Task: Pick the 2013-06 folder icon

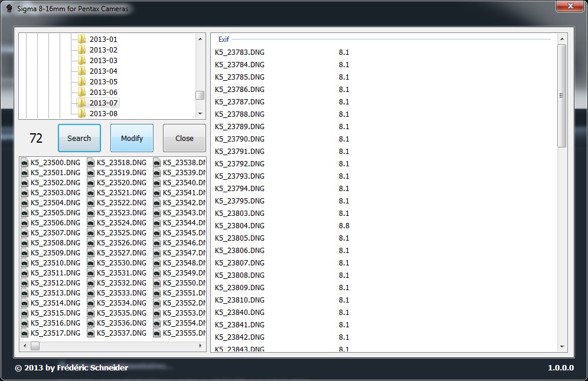Action: (x=81, y=92)
